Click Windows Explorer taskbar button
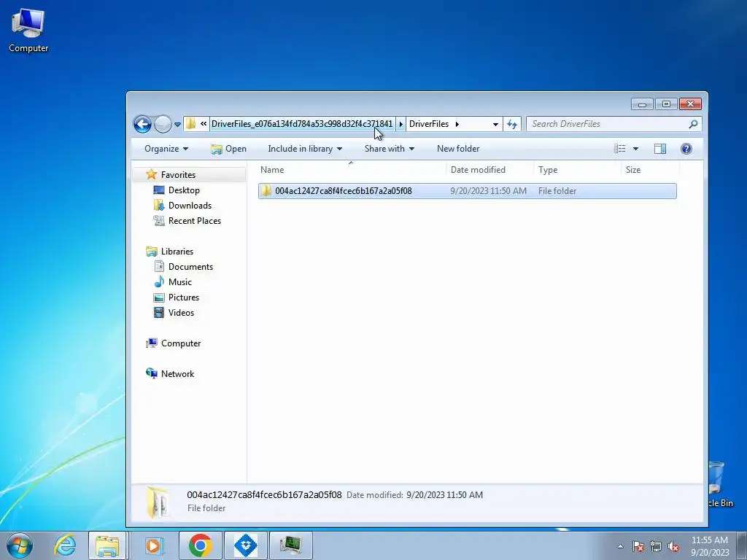This screenshot has width=747, height=560. pos(108,545)
